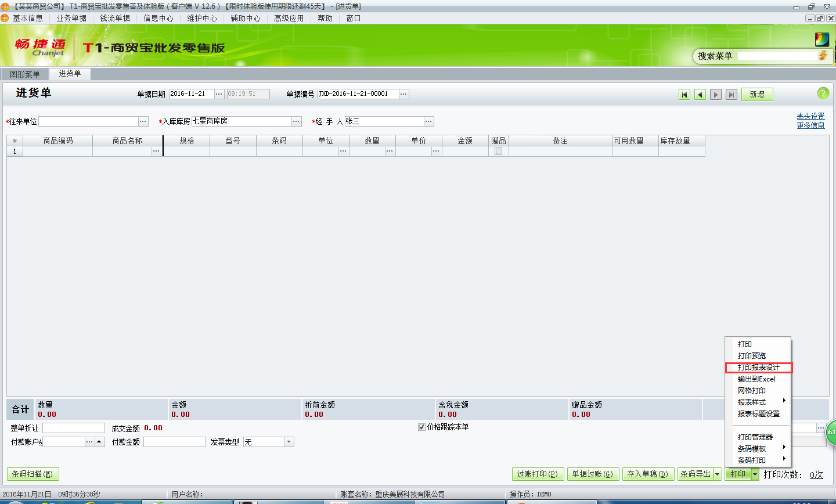The height and width of the screenshot is (504, 836).
Task: Select 打印报表设计 from the print menu
Action: click(x=758, y=367)
